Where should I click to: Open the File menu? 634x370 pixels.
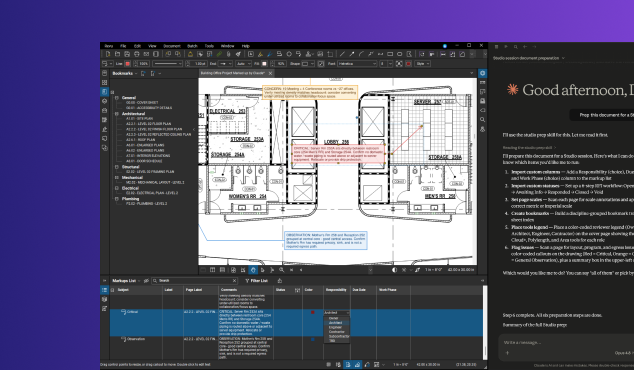click(123, 46)
